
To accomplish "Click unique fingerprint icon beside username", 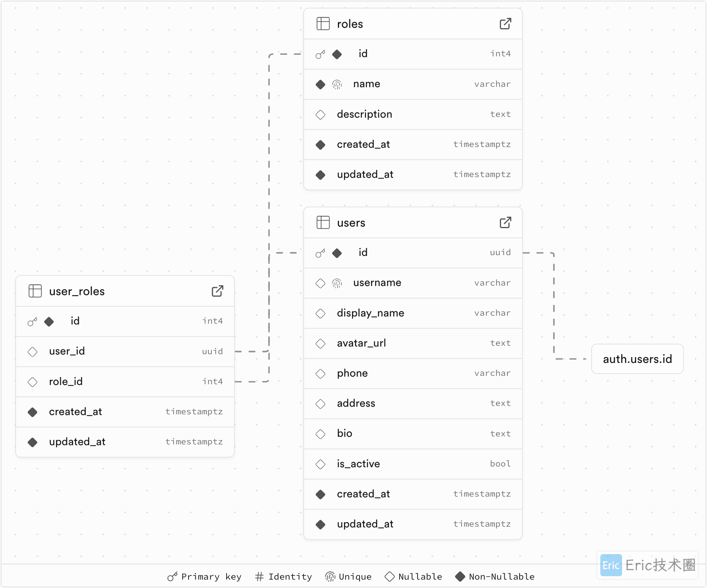I will [337, 283].
